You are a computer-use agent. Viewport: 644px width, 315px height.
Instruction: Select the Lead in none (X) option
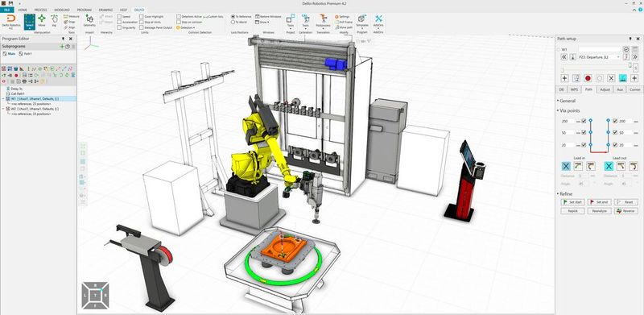(x=566, y=166)
